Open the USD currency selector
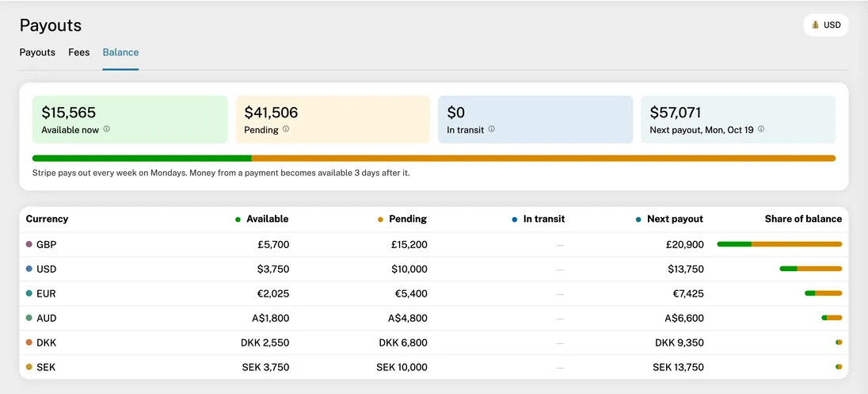 point(825,25)
